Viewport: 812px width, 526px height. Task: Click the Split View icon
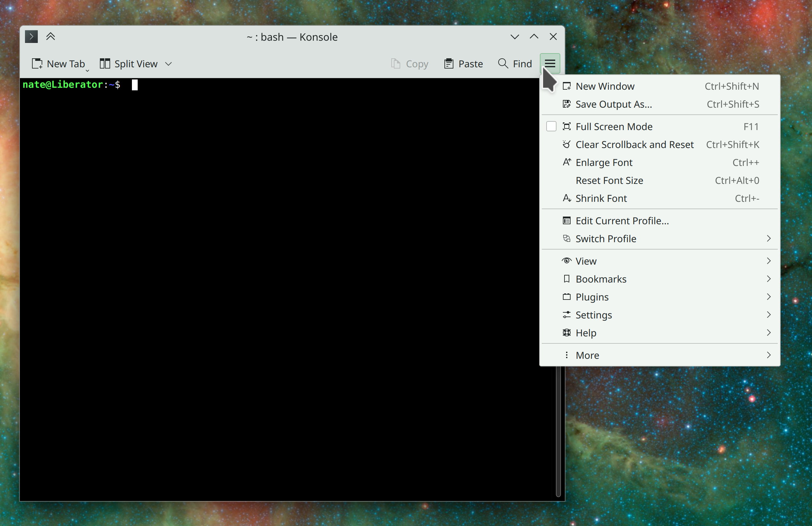(105, 63)
